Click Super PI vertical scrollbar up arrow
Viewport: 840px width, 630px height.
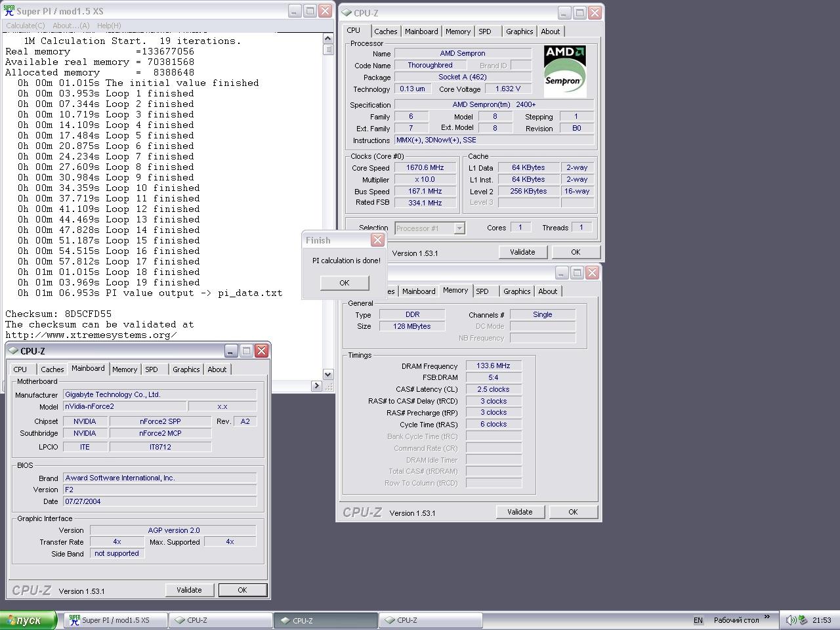click(328, 39)
